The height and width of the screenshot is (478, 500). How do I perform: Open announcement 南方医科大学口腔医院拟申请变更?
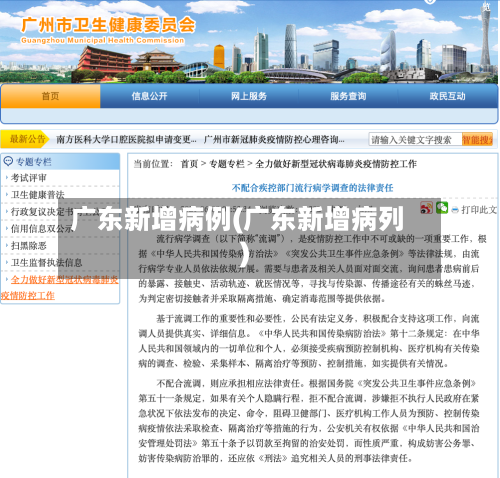coord(126,139)
